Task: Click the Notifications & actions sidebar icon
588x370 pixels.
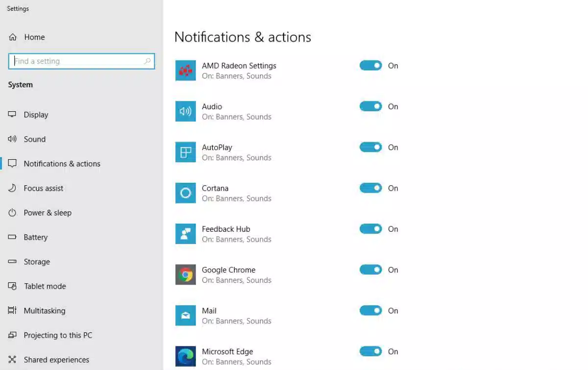Action: (x=12, y=164)
